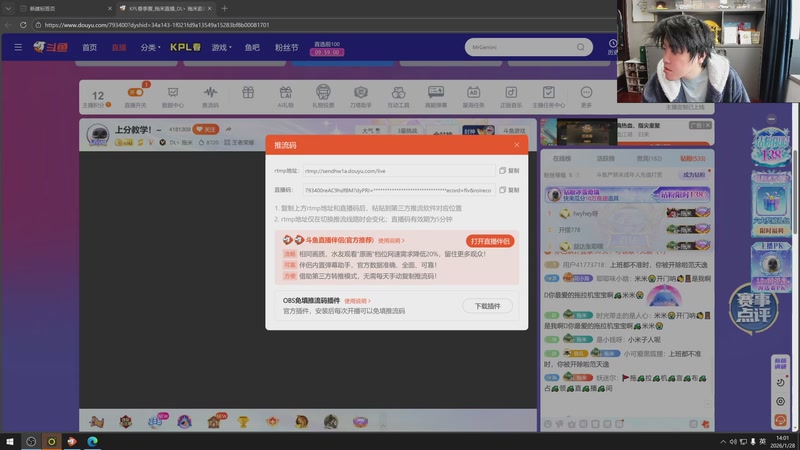Click the rtmp地址 address field
The image size is (800, 450).
(x=398, y=171)
